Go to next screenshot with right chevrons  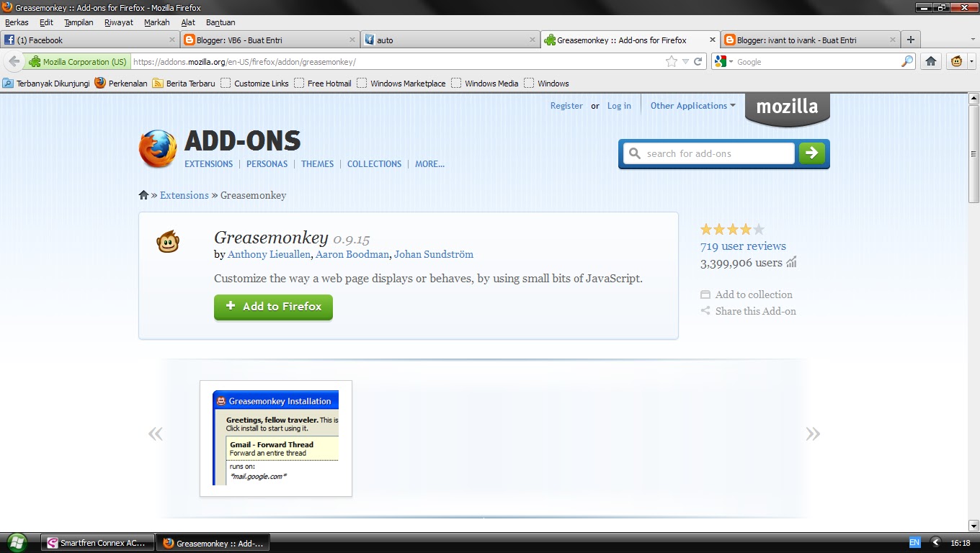(813, 433)
